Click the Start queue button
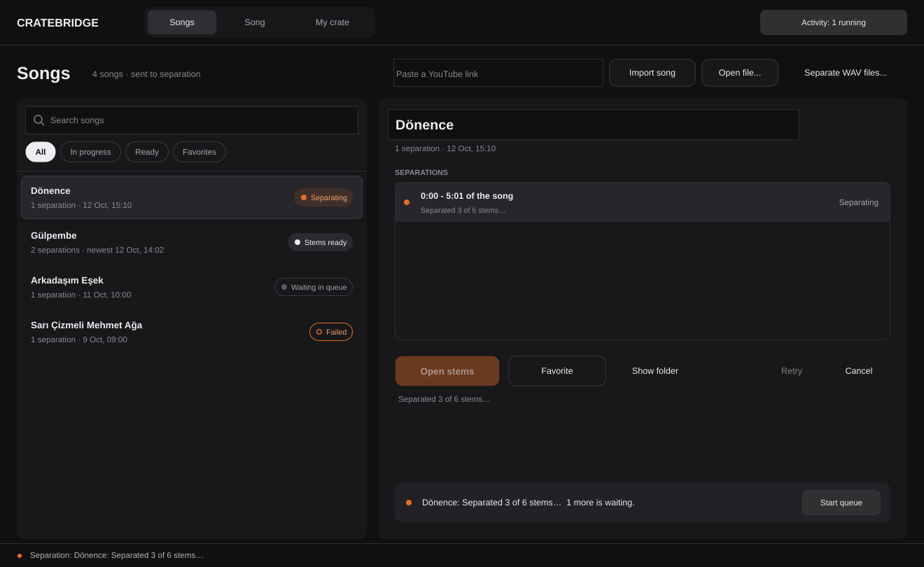The width and height of the screenshot is (924, 567). [841, 503]
